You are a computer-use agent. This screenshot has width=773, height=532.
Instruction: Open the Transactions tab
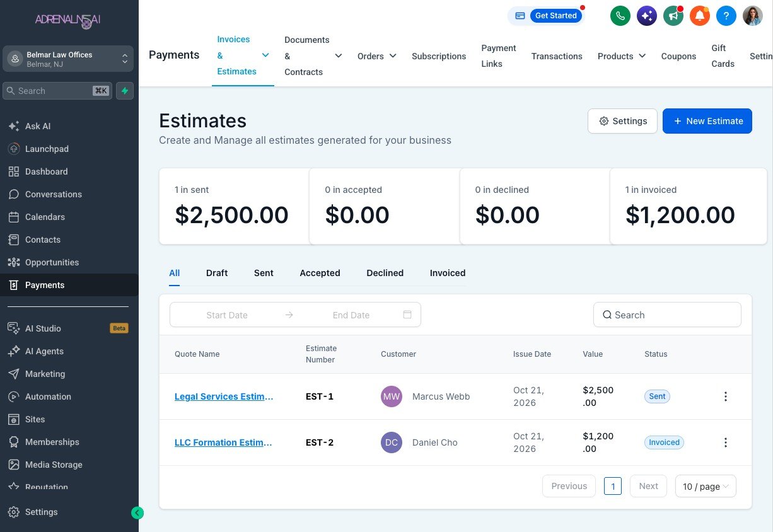coord(557,56)
